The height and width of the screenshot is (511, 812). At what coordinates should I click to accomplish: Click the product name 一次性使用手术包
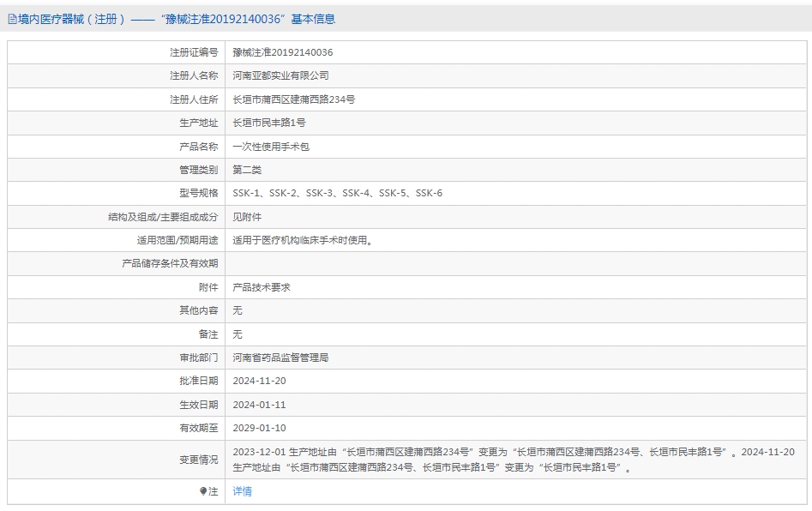click(271, 147)
